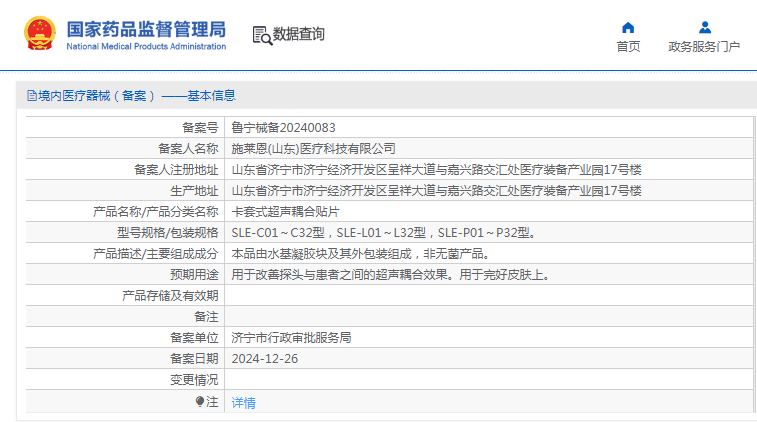Open the 详情 link
This screenshot has width=757, height=422.
coord(243,403)
